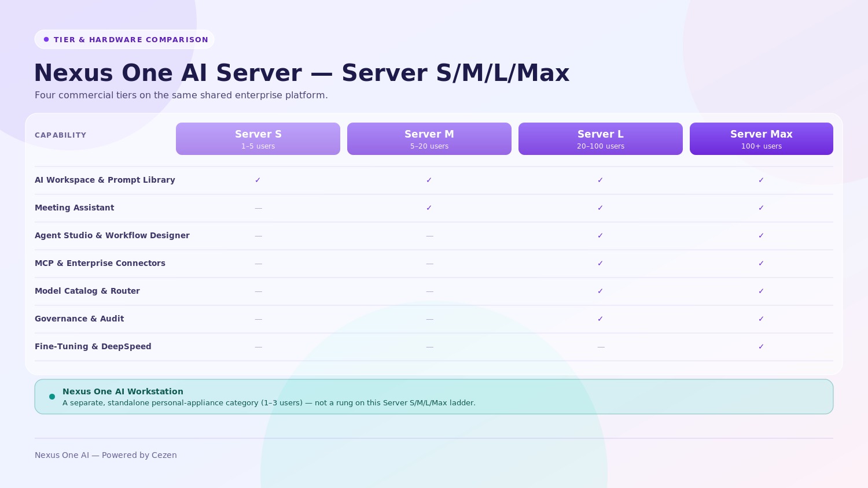This screenshot has width=868, height=488.
Task: Click Fine-Tuning dash under Server M
Action: (429, 347)
